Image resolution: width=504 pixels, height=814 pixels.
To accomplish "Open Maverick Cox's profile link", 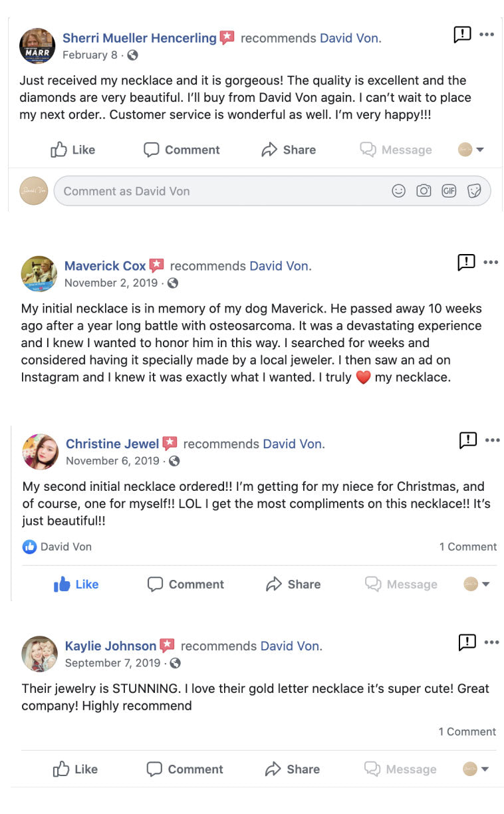I will (x=105, y=266).
